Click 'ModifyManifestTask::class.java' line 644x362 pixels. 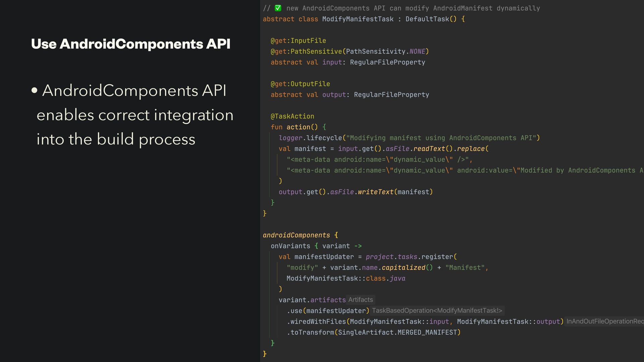[x=346, y=279]
